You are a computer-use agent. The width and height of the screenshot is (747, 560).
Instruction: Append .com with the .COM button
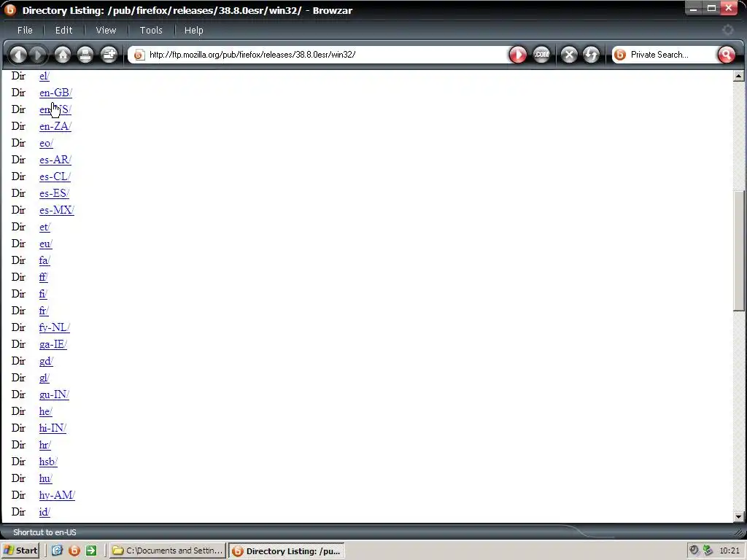tap(541, 55)
